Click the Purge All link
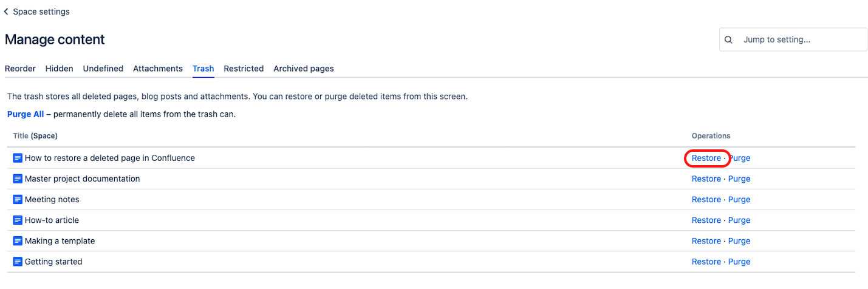868x289 pixels. pyautogui.click(x=26, y=114)
